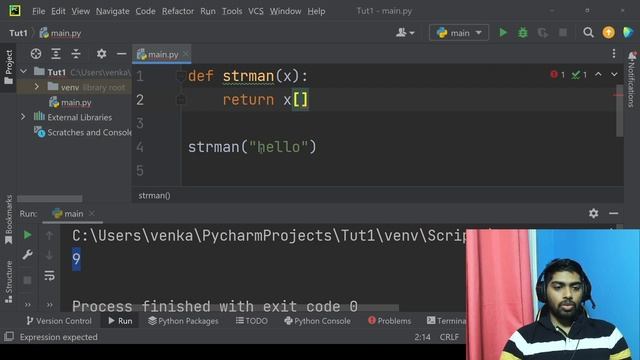The width and height of the screenshot is (640, 360).
Task: Open the Navigate menu
Action: (x=113, y=11)
